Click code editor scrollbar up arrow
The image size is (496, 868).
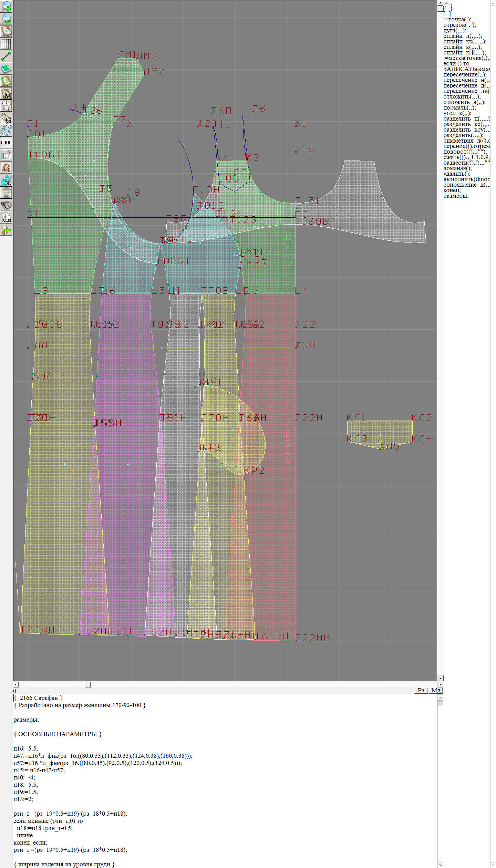[x=440, y=697]
